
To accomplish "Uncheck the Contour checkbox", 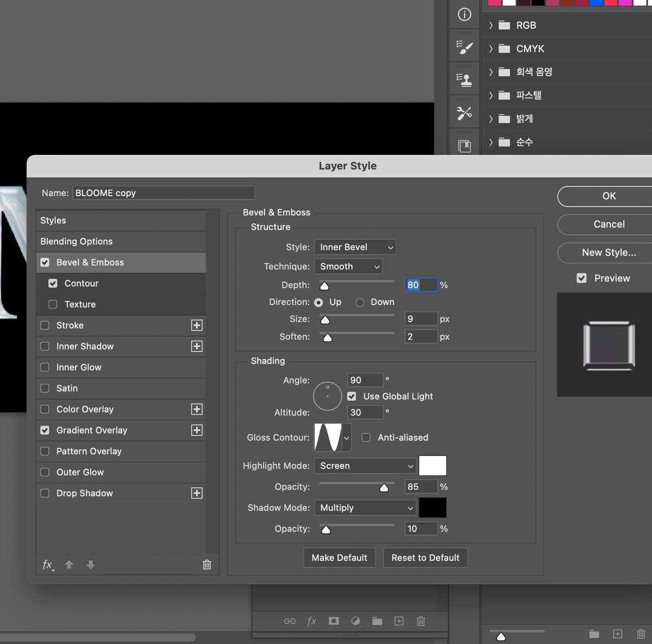I will pyautogui.click(x=53, y=283).
